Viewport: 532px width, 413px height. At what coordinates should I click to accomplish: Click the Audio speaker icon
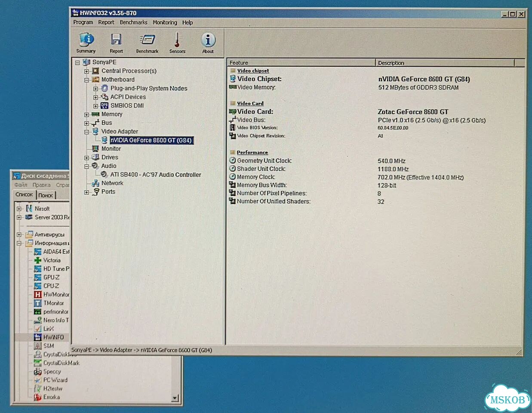[95, 166]
